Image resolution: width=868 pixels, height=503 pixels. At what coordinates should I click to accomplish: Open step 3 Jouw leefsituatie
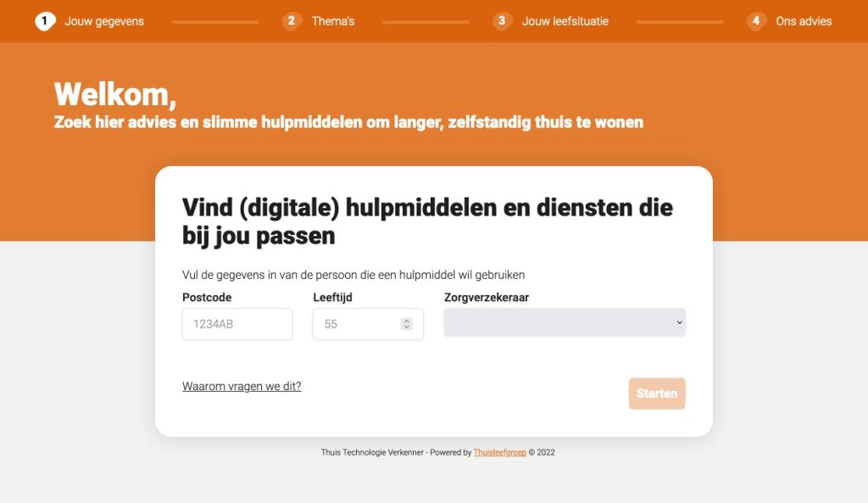click(x=550, y=21)
